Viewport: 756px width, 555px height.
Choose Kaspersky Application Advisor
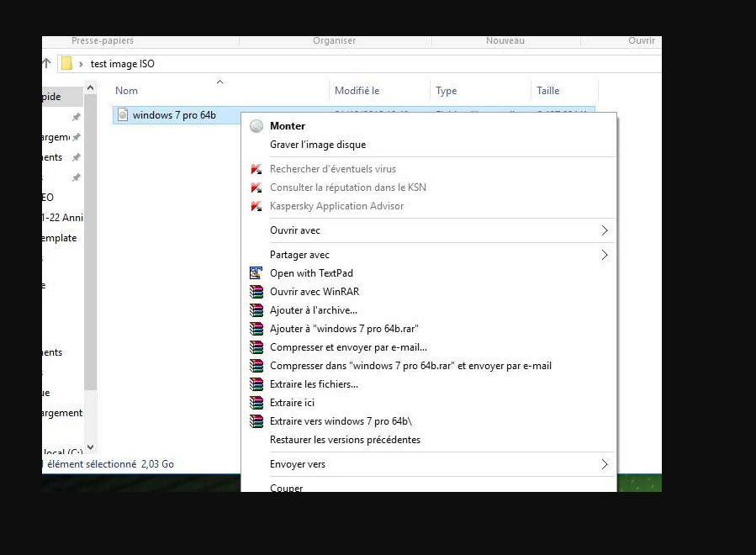(337, 206)
